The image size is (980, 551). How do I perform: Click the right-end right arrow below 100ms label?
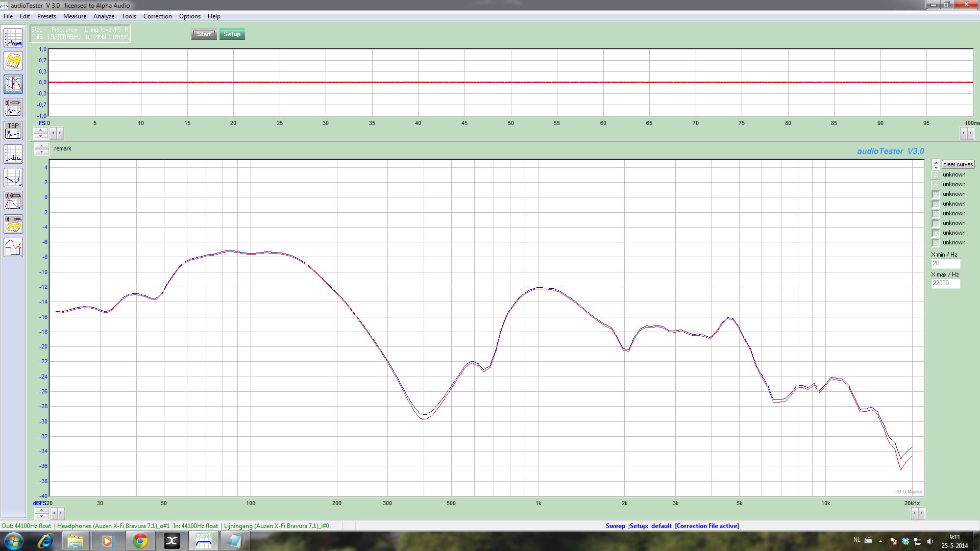tap(970, 133)
